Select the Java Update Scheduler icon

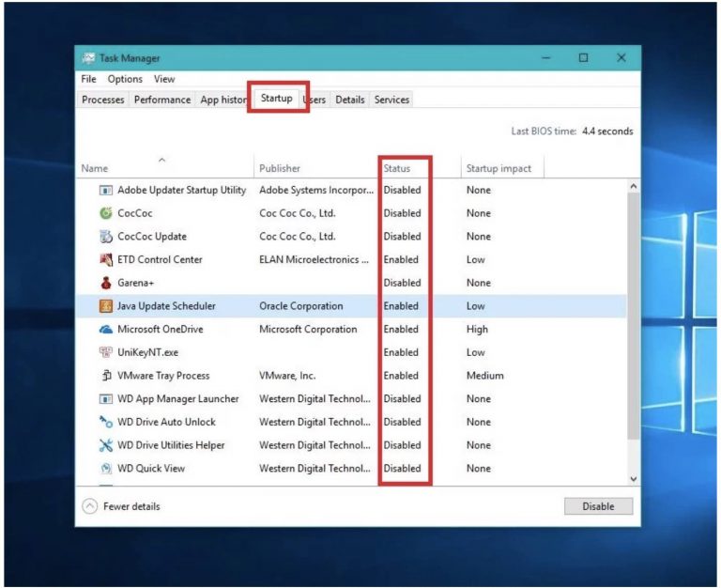point(106,306)
